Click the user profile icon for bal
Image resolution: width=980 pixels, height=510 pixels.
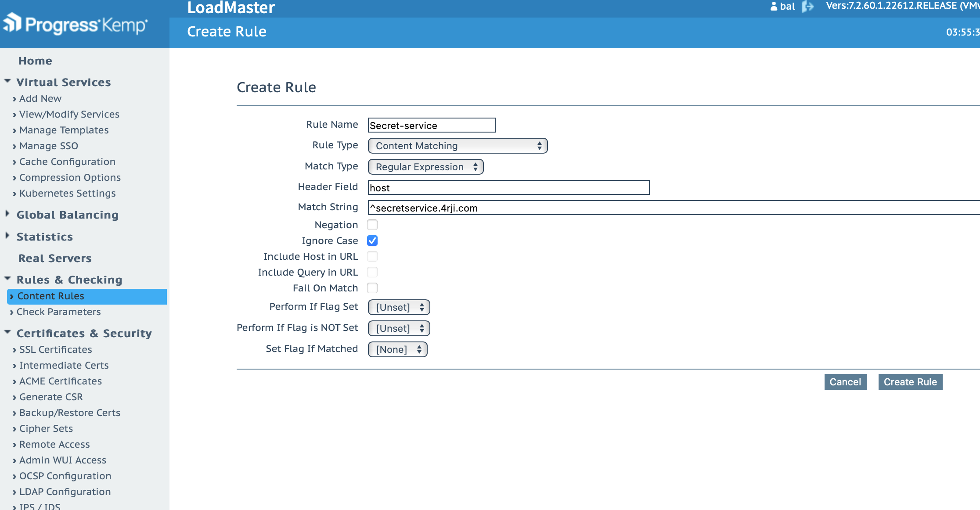coord(774,7)
